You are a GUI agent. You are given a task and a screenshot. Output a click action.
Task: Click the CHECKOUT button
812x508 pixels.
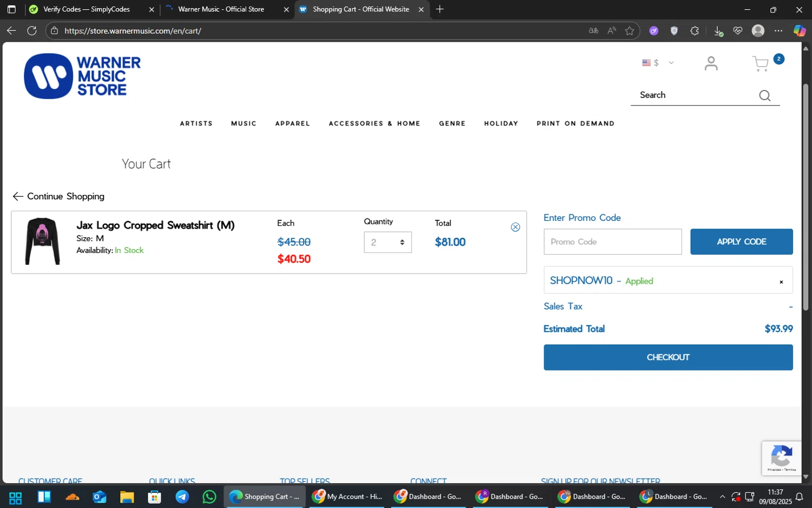(668, 357)
